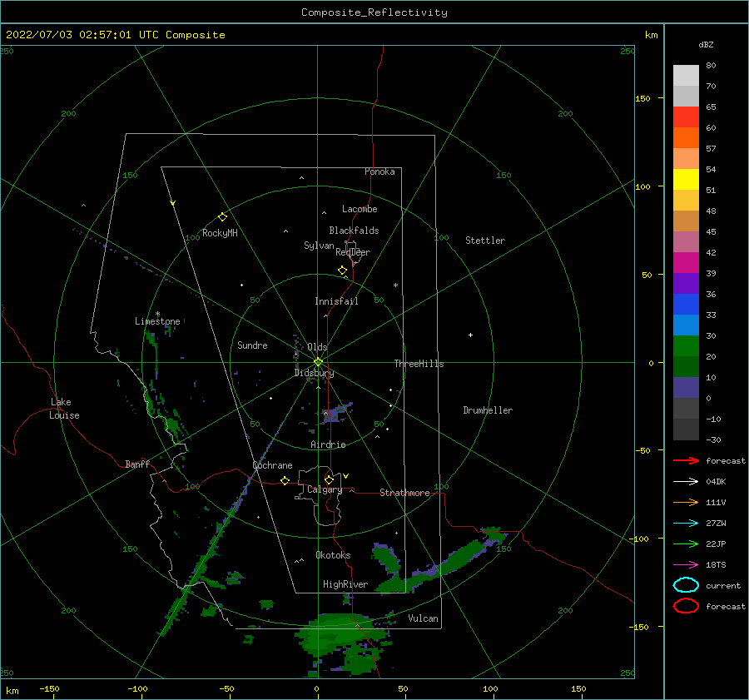
Task: Click the Lake Louise label
Action: [x=64, y=409]
